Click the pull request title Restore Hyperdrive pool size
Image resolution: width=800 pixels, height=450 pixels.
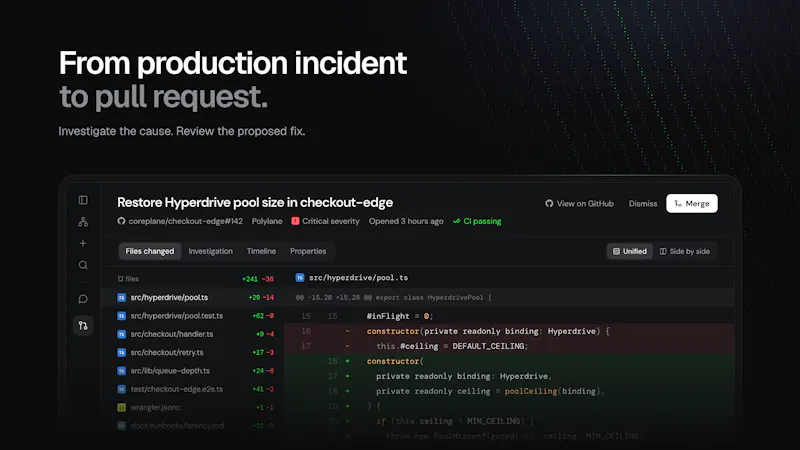(255, 203)
